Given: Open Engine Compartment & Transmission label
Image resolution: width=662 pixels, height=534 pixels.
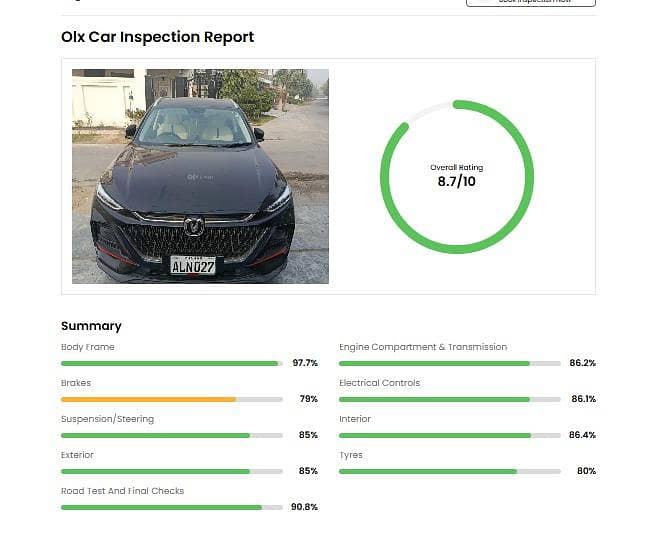Looking at the screenshot, I should 422,347.
